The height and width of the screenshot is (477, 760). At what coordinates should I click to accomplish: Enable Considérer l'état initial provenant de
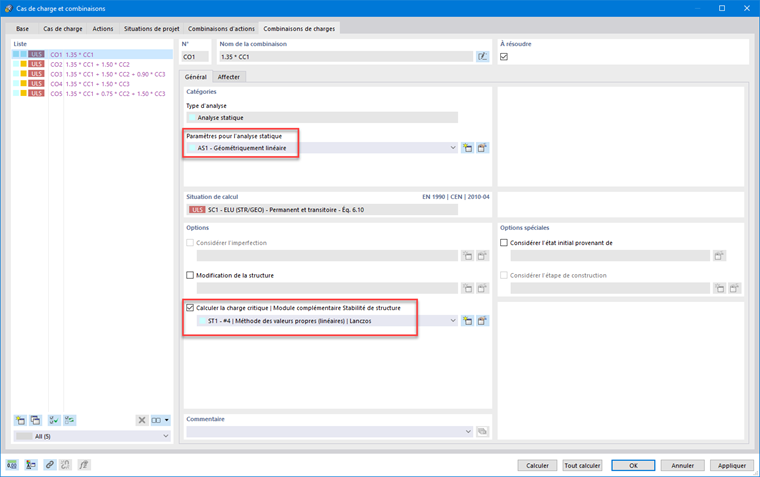pyautogui.click(x=504, y=243)
